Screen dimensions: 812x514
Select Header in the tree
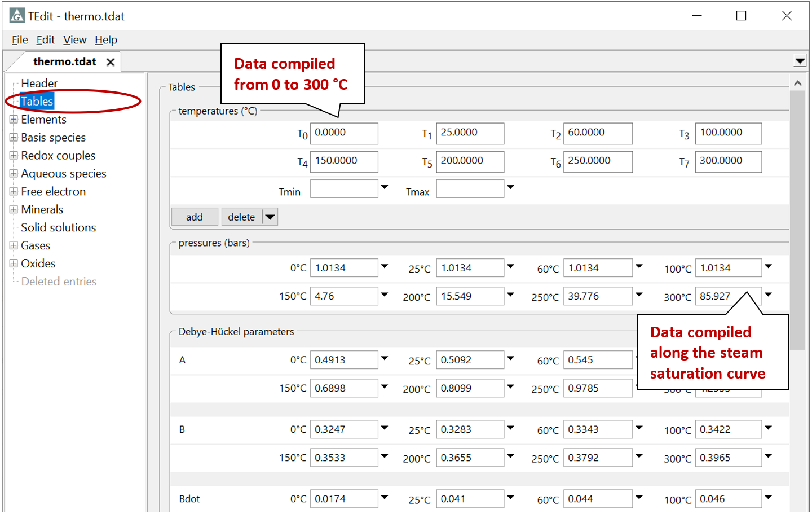[x=39, y=84]
